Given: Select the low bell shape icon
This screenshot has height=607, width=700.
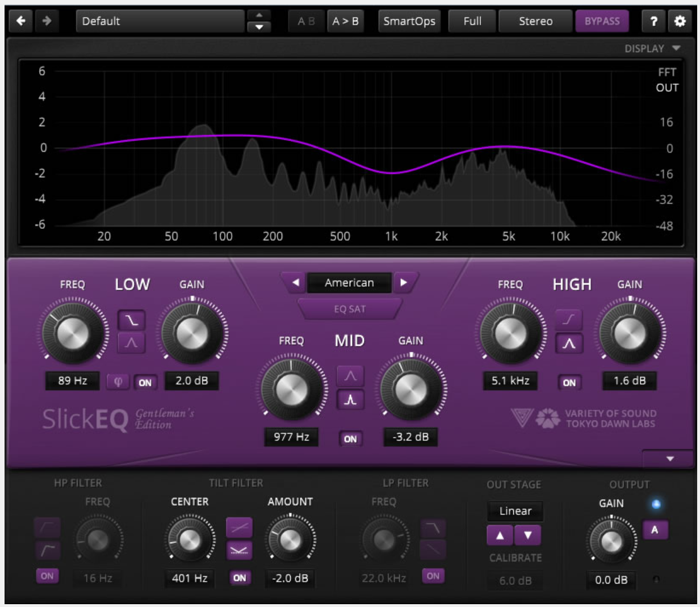Looking at the screenshot, I should (131, 343).
